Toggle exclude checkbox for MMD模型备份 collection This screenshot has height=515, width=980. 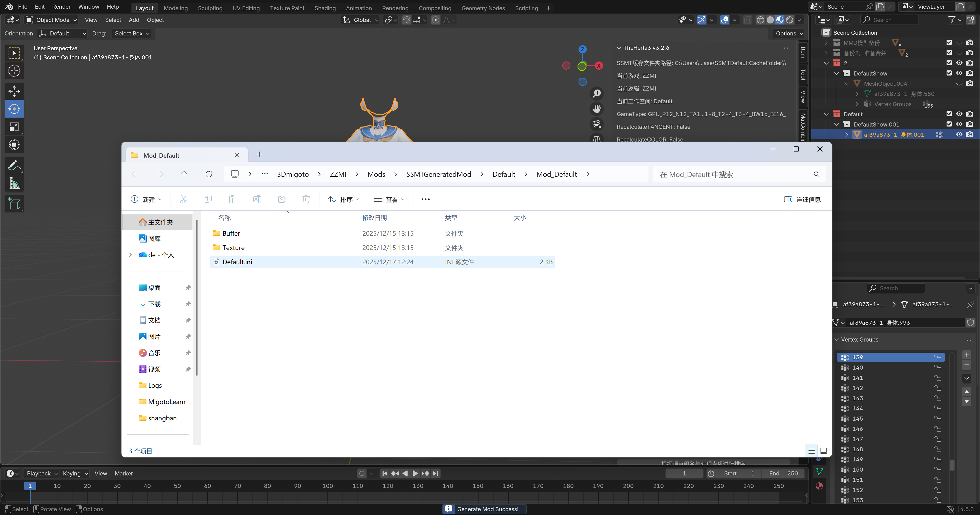(x=949, y=43)
